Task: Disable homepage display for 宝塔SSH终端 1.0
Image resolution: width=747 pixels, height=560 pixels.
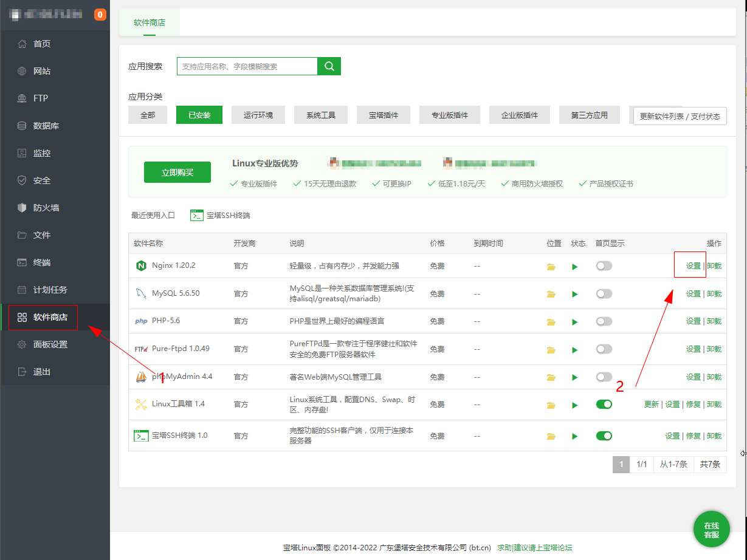Action: (x=604, y=435)
